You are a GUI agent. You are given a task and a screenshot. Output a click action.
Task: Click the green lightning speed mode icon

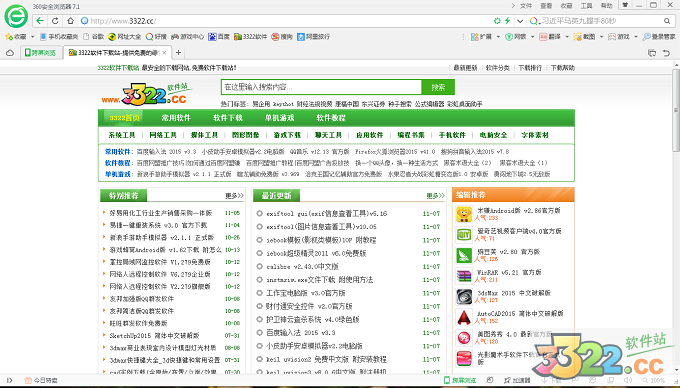point(507,21)
